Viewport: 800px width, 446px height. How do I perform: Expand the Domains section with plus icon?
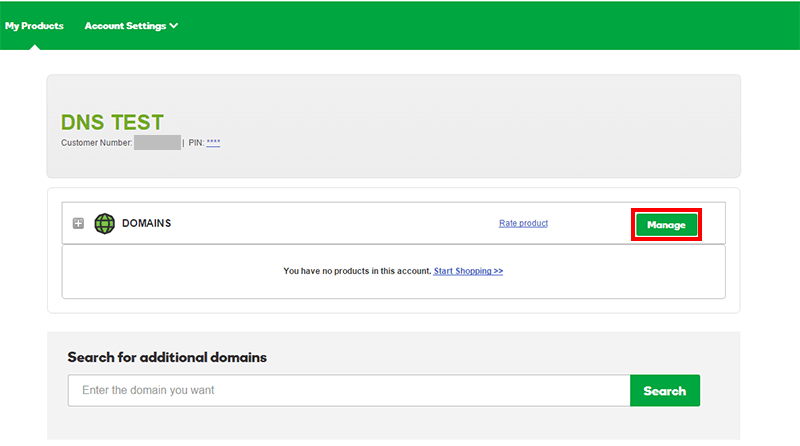click(x=78, y=224)
